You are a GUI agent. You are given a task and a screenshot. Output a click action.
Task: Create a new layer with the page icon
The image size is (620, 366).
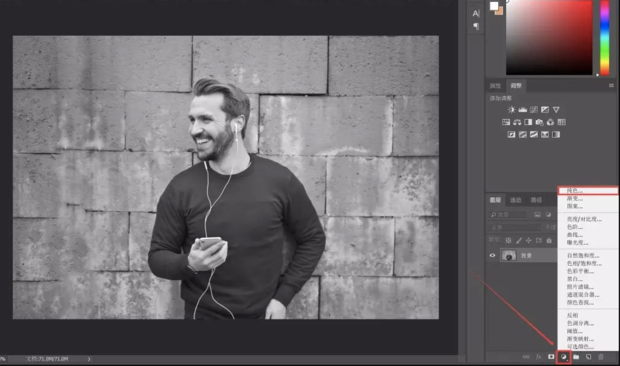click(588, 357)
